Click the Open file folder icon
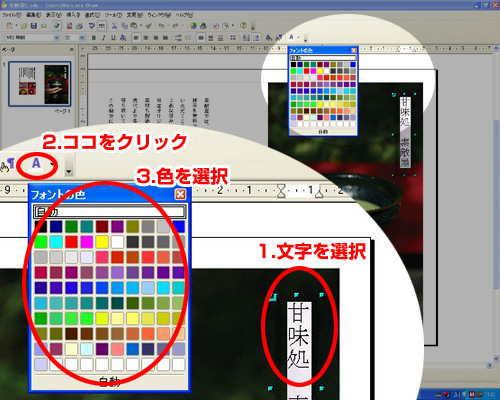This screenshot has width=500, height=400. click(24, 26)
